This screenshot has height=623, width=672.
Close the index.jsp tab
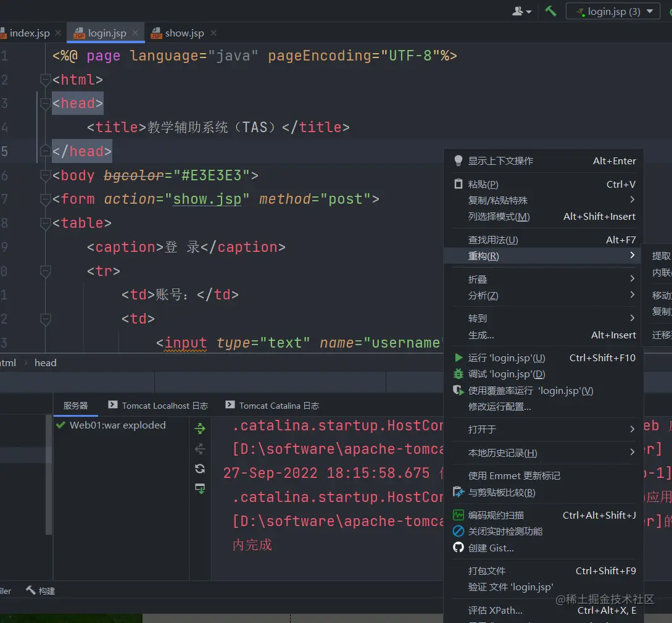(58, 33)
